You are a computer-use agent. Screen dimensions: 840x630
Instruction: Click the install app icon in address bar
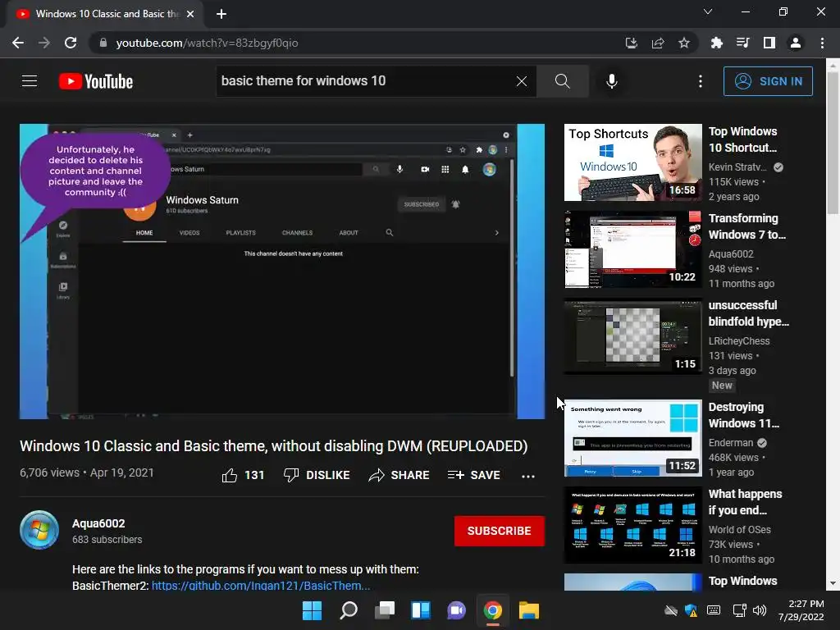tap(632, 43)
